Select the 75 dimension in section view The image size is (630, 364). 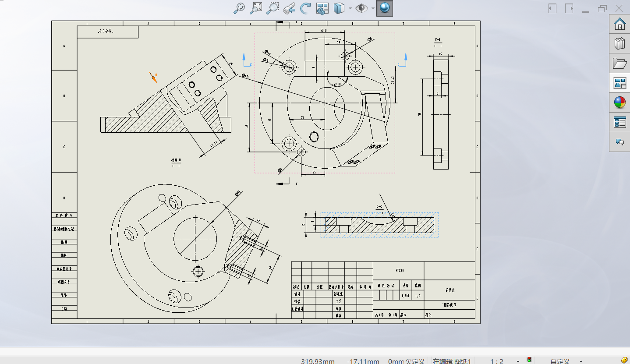[x=420, y=114]
